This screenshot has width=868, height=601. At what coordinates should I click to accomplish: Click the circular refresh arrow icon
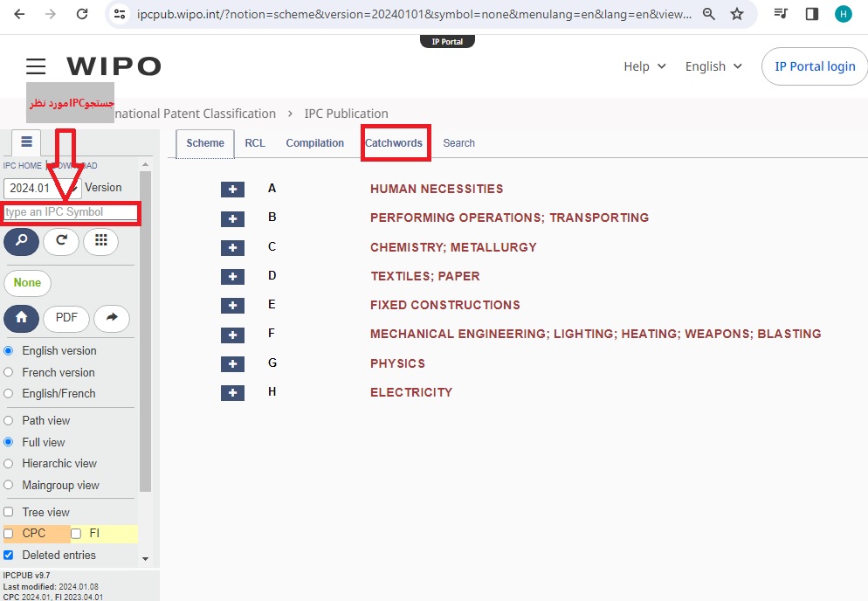click(61, 241)
